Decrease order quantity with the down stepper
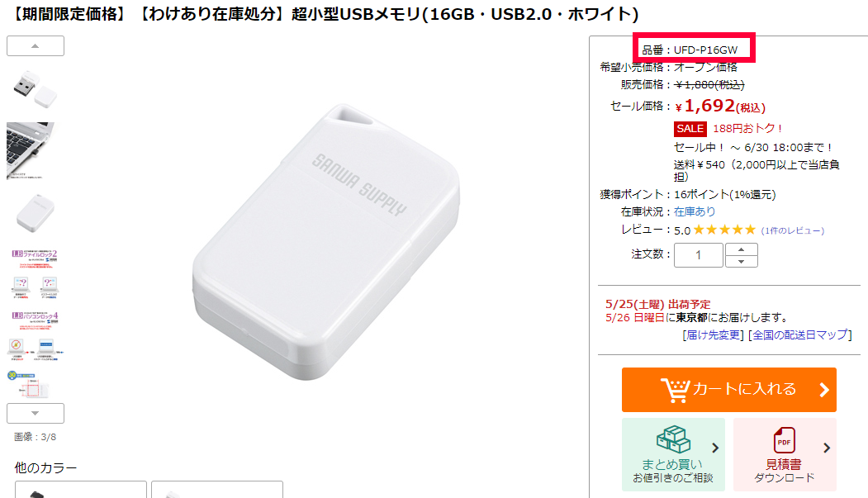This screenshot has width=868, height=498. [x=742, y=261]
